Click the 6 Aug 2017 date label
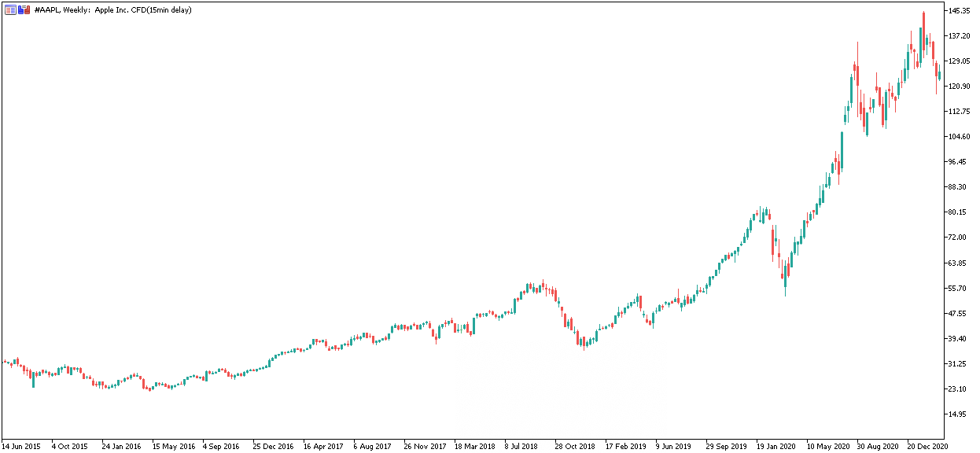The width and height of the screenshot is (980, 453). (372, 445)
